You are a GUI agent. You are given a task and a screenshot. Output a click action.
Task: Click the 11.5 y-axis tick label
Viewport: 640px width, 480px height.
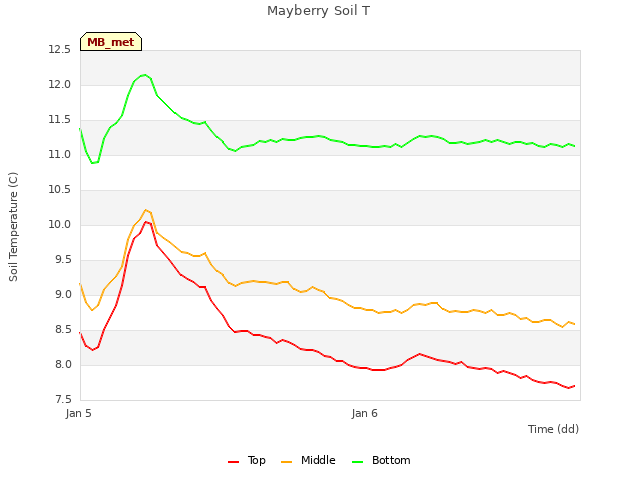click(60, 120)
